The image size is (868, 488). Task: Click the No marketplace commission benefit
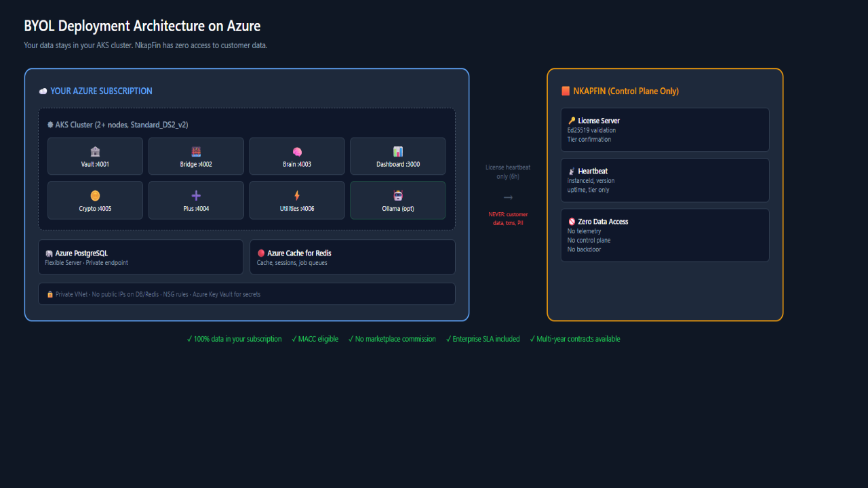392,339
